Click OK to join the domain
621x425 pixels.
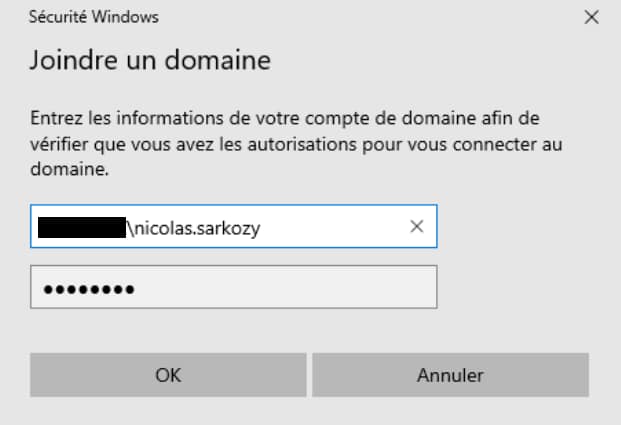click(x=168, y=376)
